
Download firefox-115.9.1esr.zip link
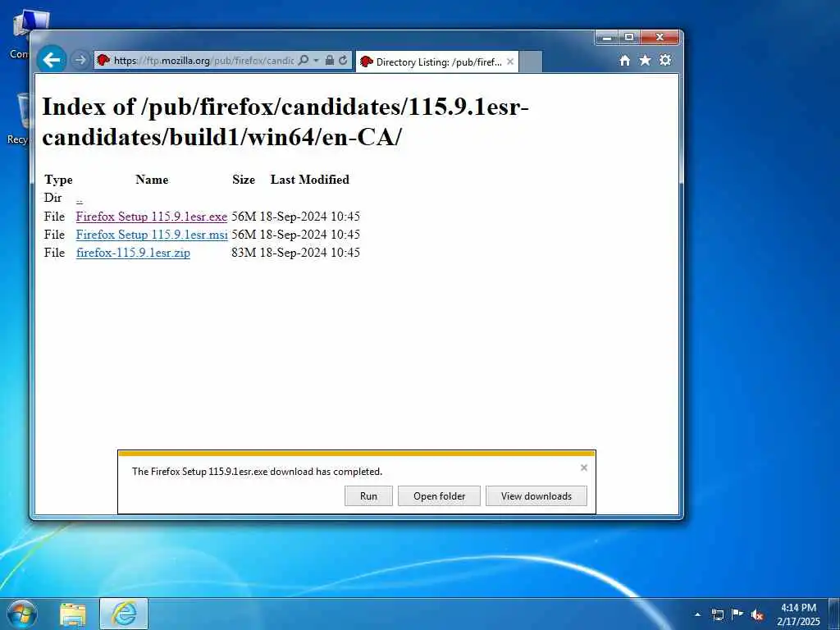pos(133,253)
